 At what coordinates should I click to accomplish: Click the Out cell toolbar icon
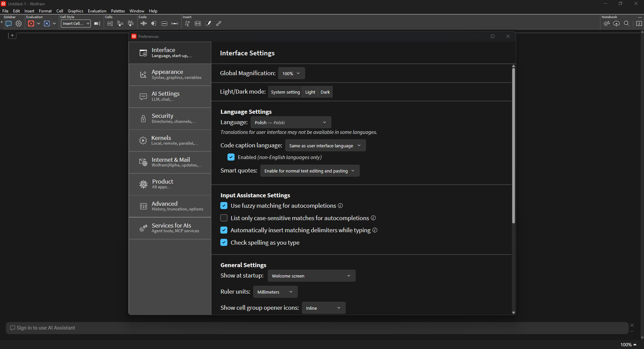(131, 23)
